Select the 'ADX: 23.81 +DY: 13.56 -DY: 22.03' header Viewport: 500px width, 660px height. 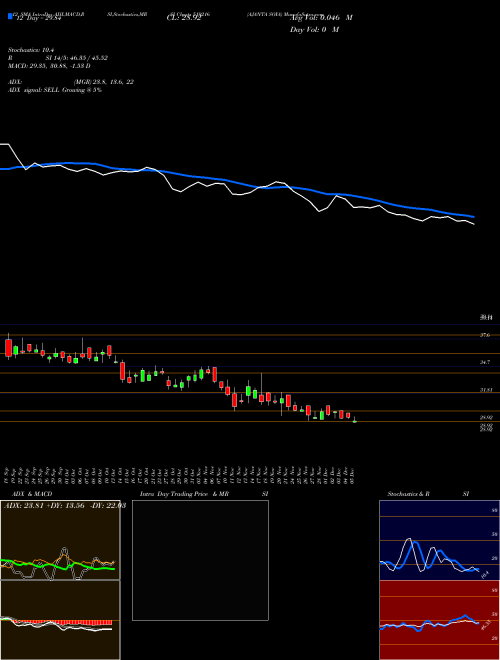tap(64, 506)
